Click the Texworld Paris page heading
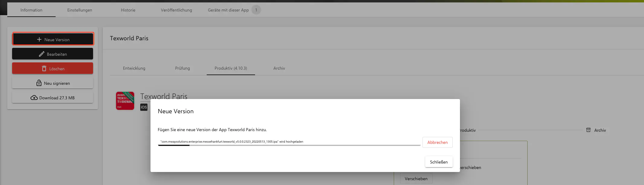The image size is (644, 185). [129, 38]
